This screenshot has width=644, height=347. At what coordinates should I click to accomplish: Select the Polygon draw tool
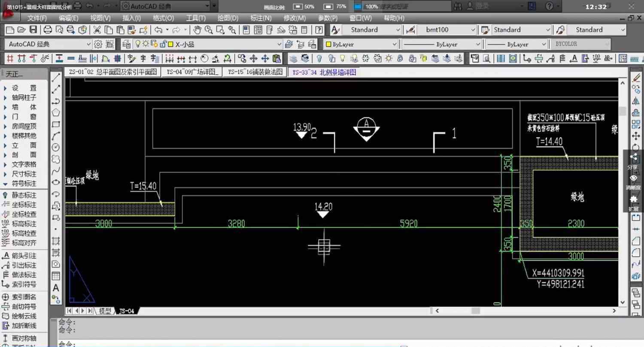coord(56,113)
